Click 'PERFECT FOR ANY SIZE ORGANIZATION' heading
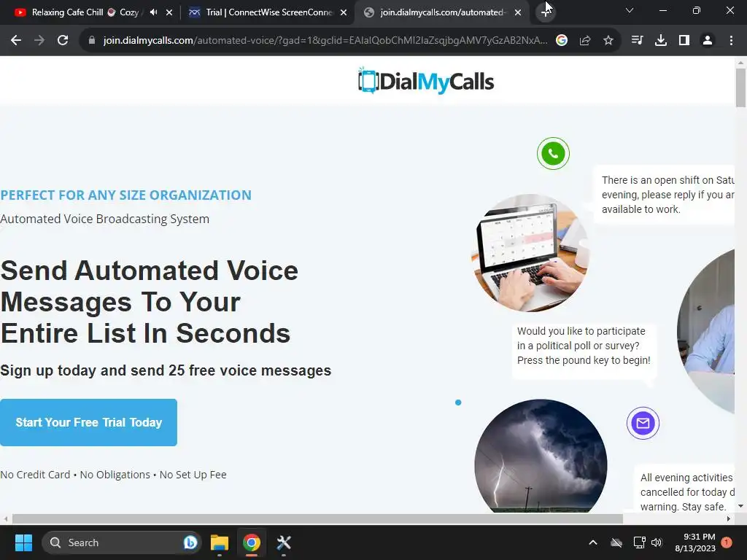Viewport: 747px width, 560px height. [x=125, y=195]
